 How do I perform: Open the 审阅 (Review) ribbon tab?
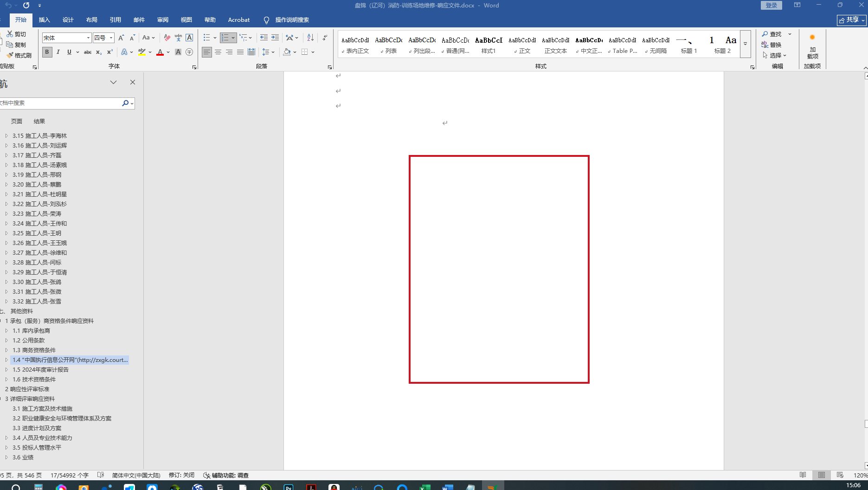[163, 20]
